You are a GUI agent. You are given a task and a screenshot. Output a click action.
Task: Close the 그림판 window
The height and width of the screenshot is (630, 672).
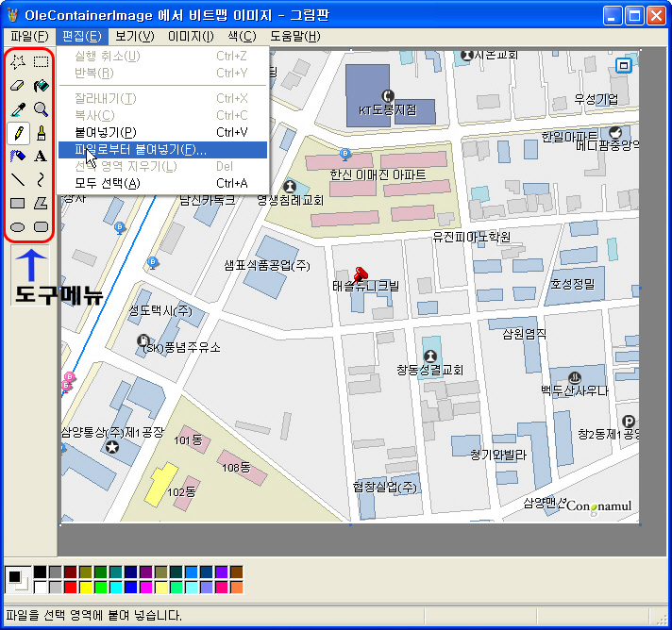(x=656, y=16)
